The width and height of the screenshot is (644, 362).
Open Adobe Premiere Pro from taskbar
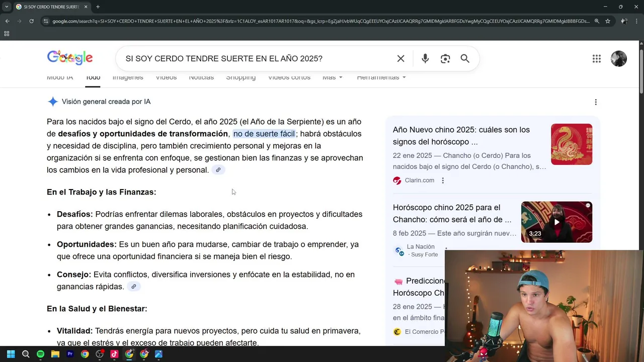coord(70,354)
